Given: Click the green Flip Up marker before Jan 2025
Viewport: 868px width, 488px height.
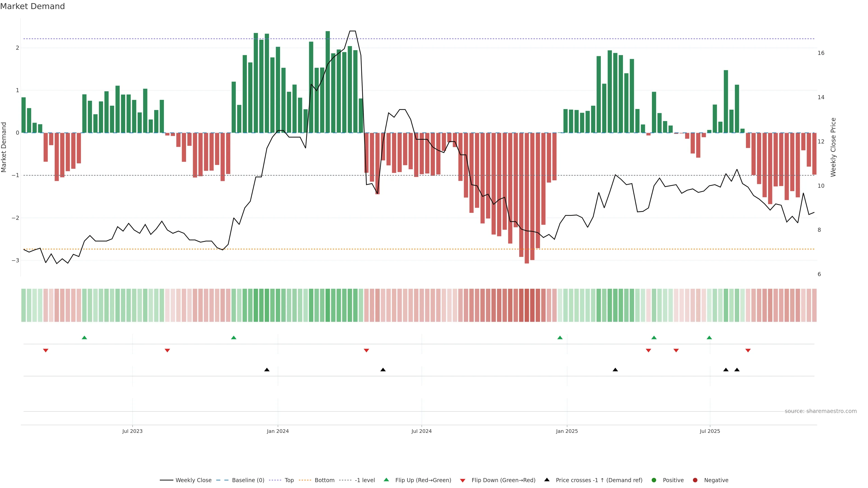Looking at the screenshot, I should tap(560, 338).
